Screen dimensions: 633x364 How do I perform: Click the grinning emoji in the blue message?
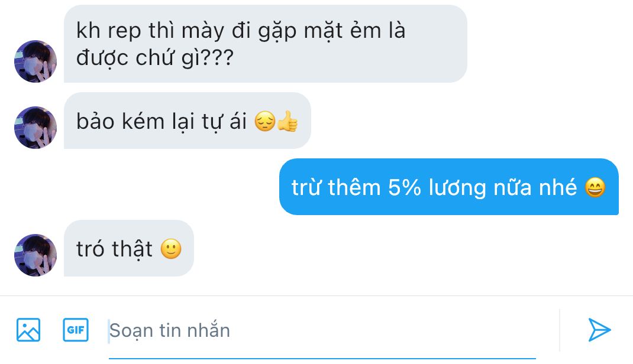595,187
